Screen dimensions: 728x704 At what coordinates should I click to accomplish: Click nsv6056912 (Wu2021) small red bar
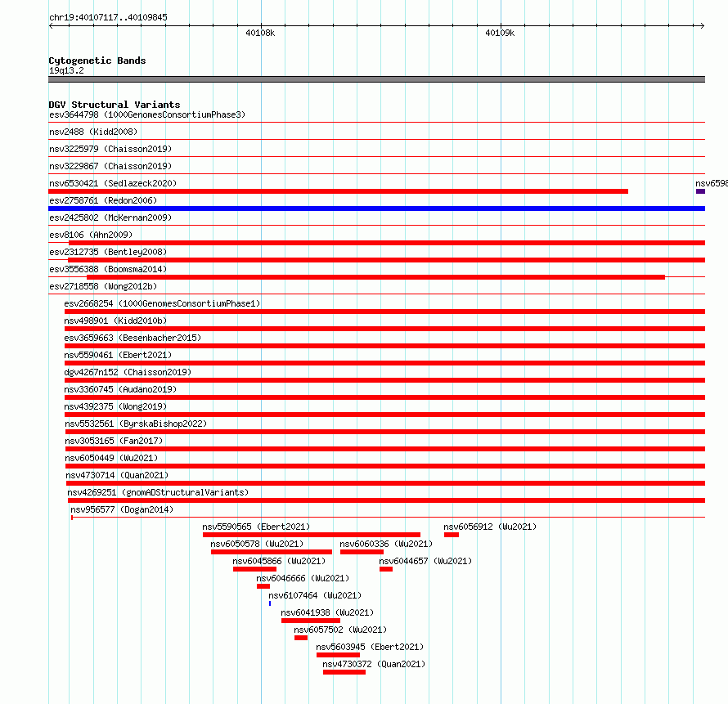point(452,535)
